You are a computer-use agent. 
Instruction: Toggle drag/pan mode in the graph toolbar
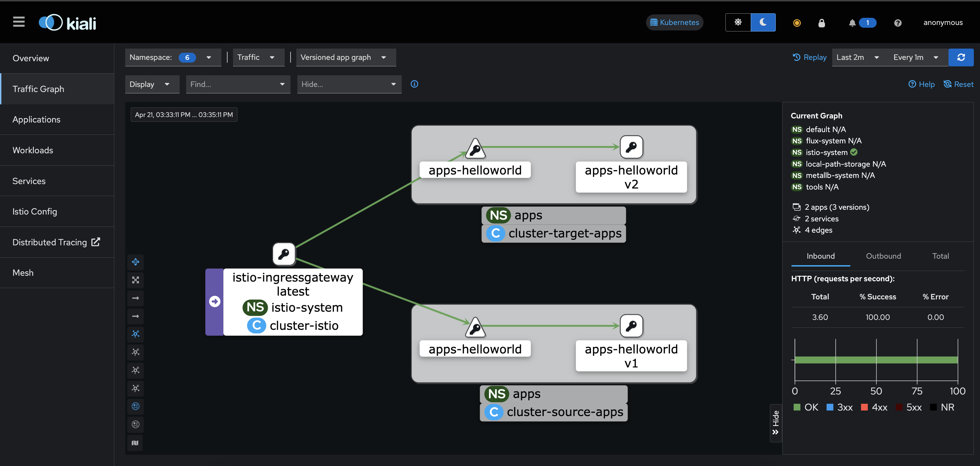136,262
